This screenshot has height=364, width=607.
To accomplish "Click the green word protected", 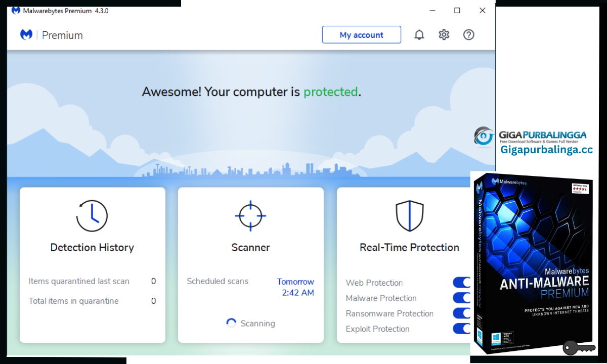I will click(331, 92).
